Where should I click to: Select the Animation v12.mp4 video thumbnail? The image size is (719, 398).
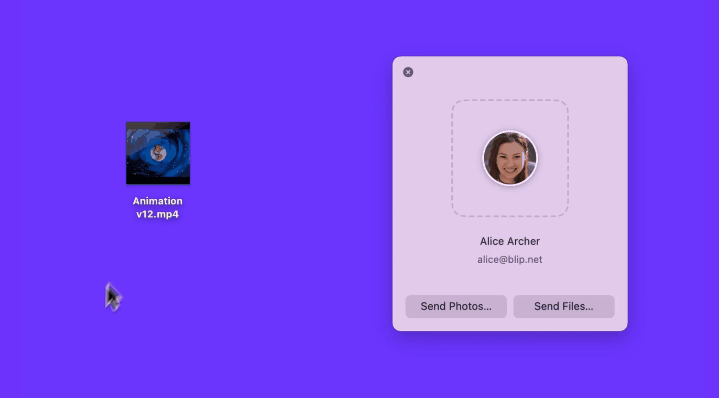(x=158, y=153)
